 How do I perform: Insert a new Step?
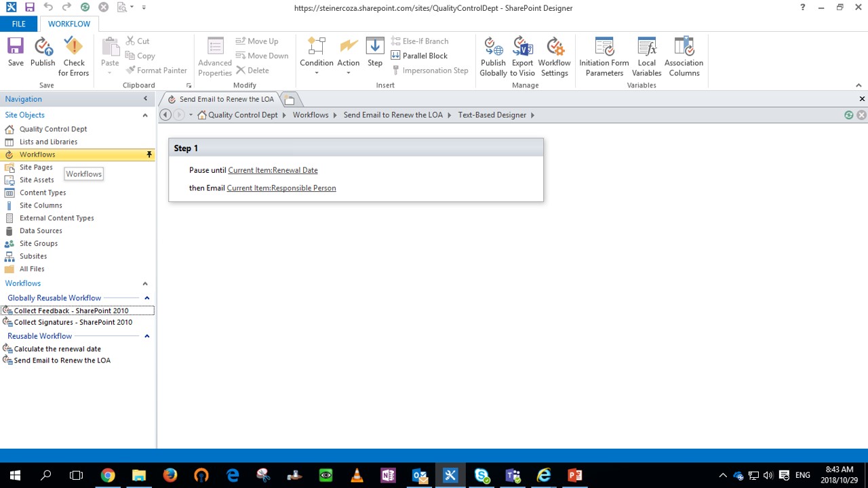pos(375,53)
